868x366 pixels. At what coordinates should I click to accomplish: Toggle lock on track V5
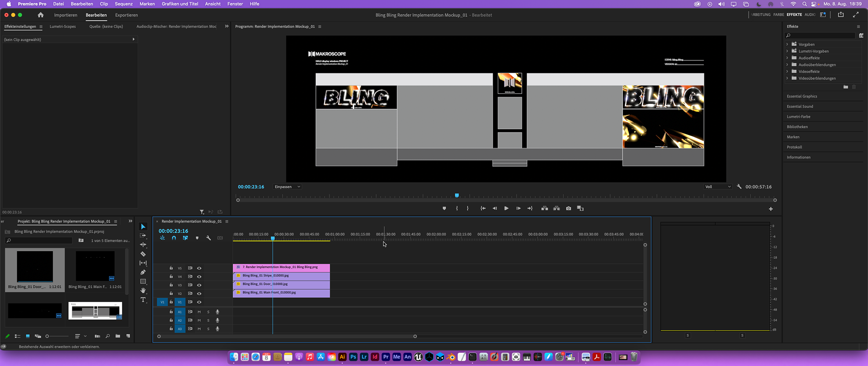(171, 268)
